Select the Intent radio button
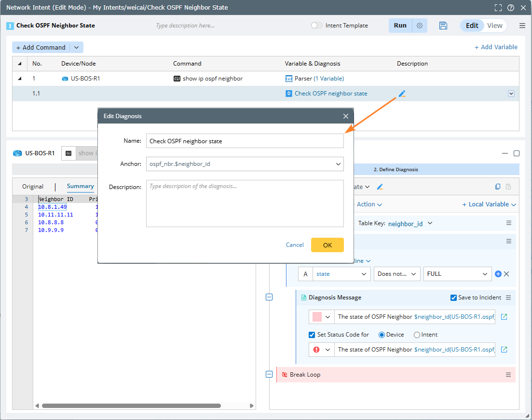This screenshot has height=420, width=532. point(417,335)
